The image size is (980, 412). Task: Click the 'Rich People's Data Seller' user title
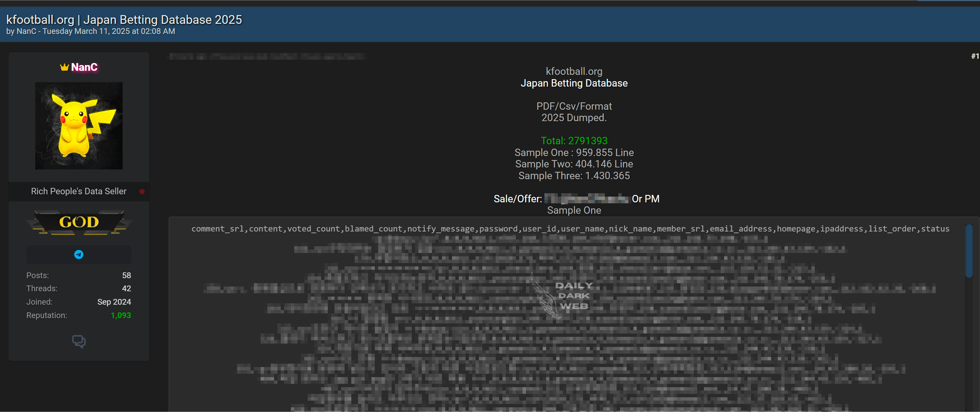click(79, 191)
